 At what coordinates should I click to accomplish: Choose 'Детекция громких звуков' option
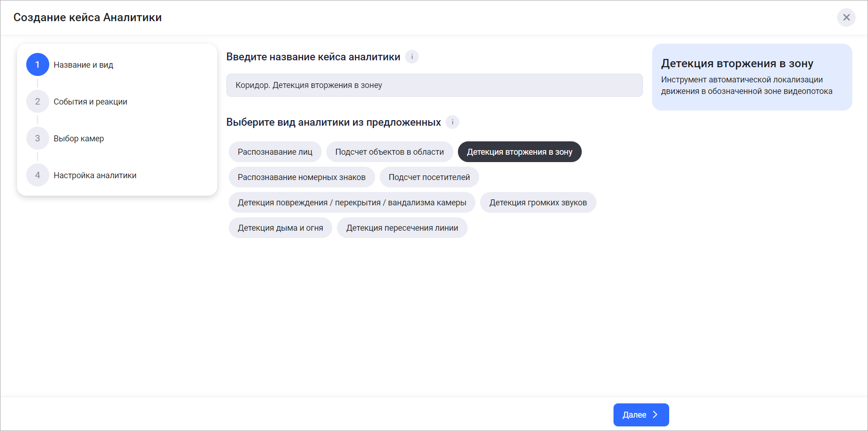coord(538,203)
